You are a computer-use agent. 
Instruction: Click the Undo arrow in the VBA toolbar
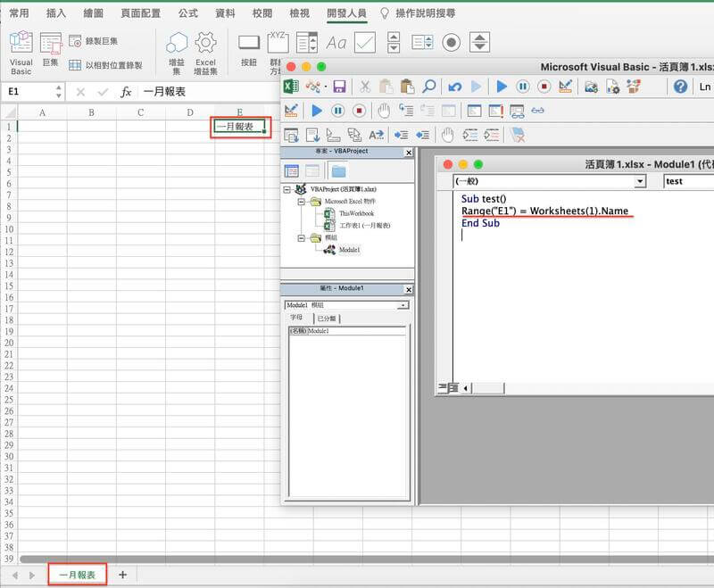(x=455, y=87)
